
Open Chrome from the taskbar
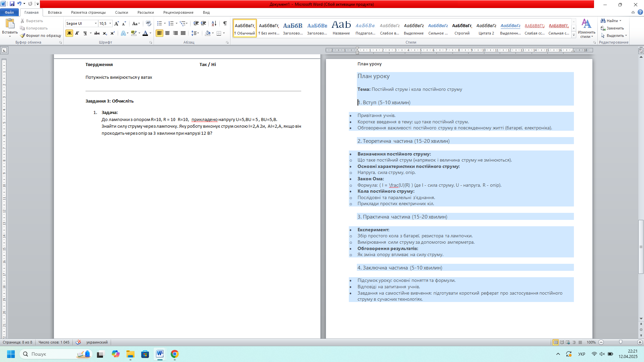pyautogui.click(x=174, y=354)
